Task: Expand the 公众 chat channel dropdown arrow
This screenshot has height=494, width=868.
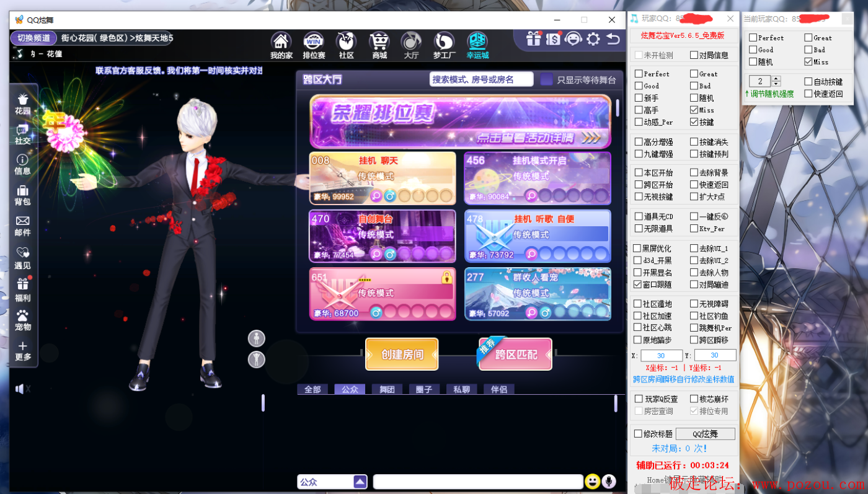Action: [x=360, y=482]
